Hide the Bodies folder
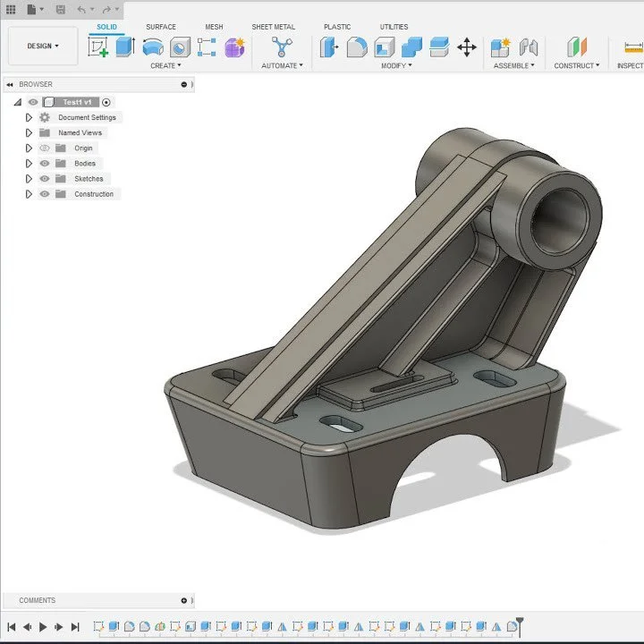644x644 pixels. (45, 163)
